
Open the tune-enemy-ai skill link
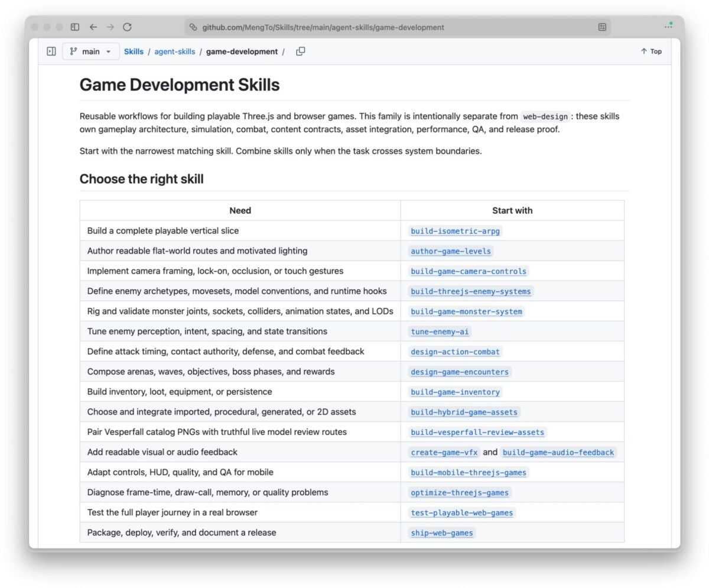tap(440, 332)
